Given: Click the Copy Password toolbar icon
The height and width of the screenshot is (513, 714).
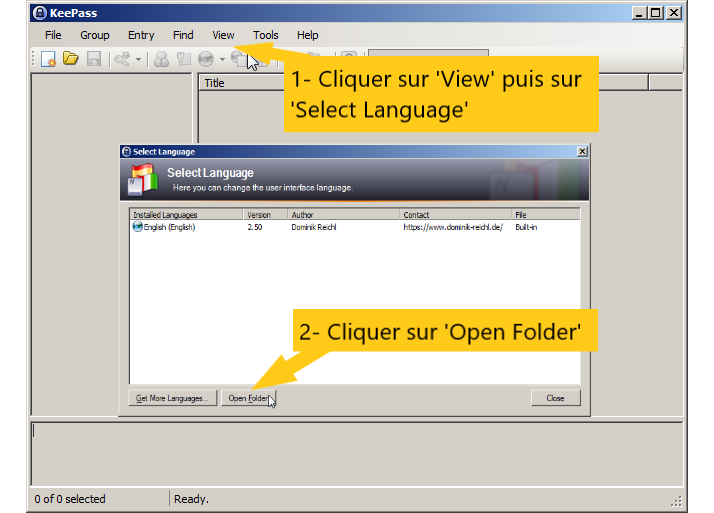Looking at the screenshot, I should tap(184, 59).
